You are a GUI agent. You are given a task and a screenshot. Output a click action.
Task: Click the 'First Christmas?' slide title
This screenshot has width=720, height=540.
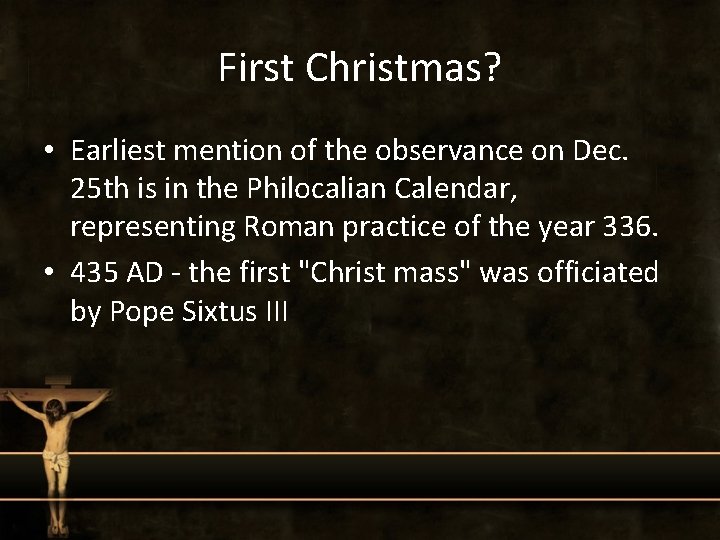(x=360, y=68)
